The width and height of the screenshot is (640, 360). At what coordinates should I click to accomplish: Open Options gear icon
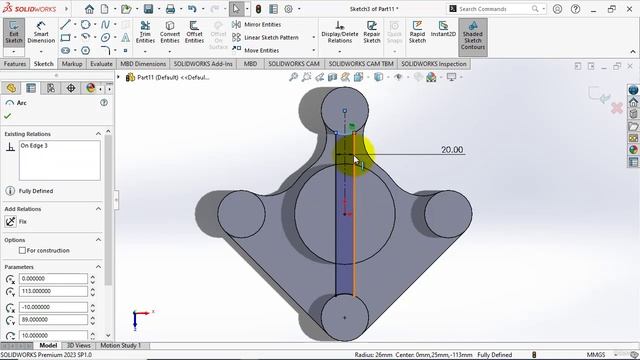click(x=288, y=9)
